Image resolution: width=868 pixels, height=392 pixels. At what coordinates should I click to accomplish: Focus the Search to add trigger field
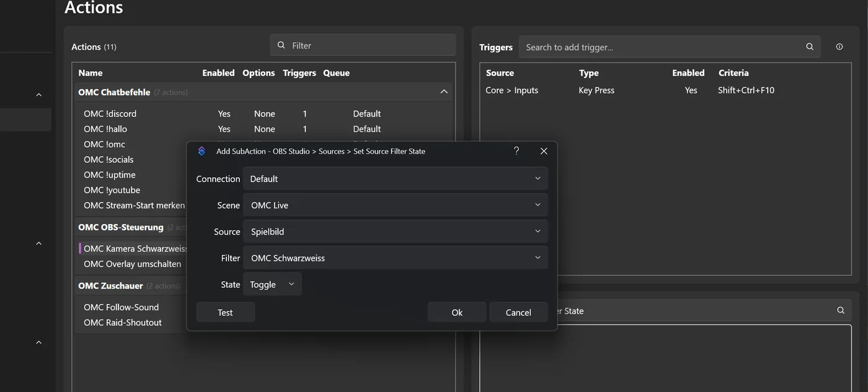670,47
